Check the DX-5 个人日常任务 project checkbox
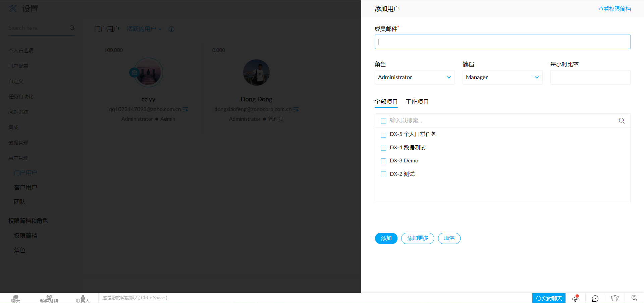Viewport: 644px width, 303px height. [383, 135]
